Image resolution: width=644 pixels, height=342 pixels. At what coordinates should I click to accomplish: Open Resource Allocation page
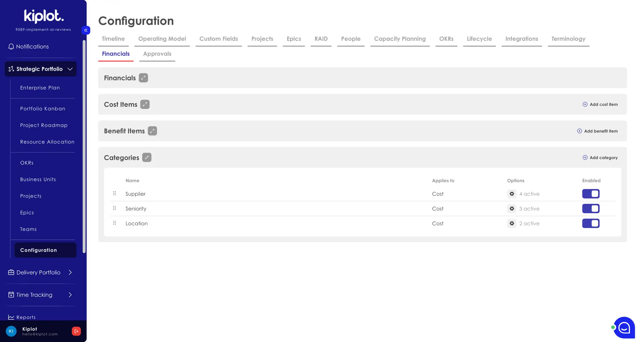(x=47, y=142)
